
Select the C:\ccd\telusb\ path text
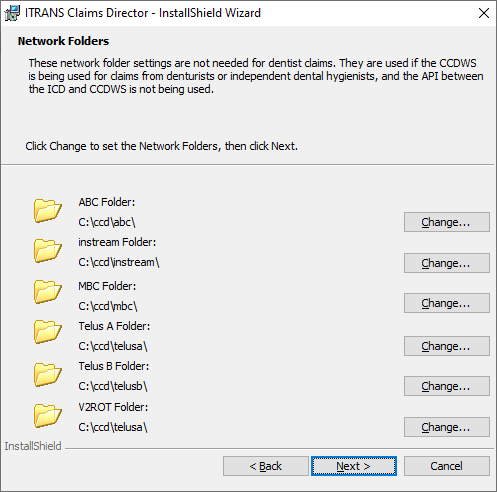pos(113,386)
